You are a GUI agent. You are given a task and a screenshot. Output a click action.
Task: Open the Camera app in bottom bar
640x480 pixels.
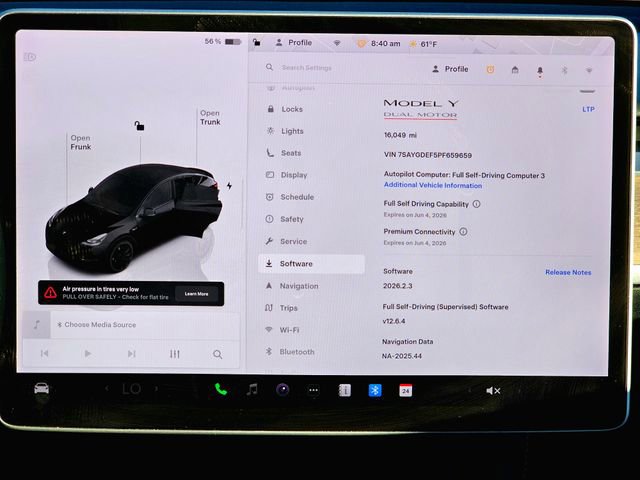coord(283,390)
